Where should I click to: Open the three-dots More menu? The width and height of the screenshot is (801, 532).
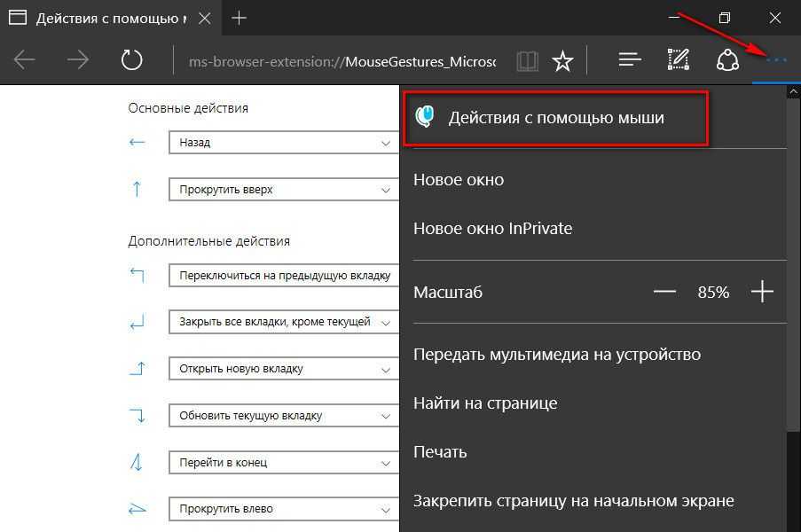point(776,60)
